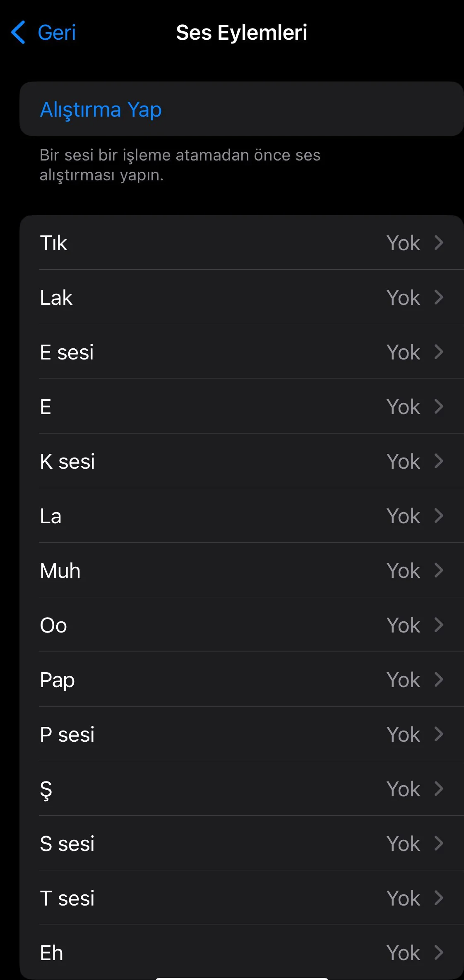Expand the chevron beside E sesi
Screen dimensions: 464x980
point(439,352)
